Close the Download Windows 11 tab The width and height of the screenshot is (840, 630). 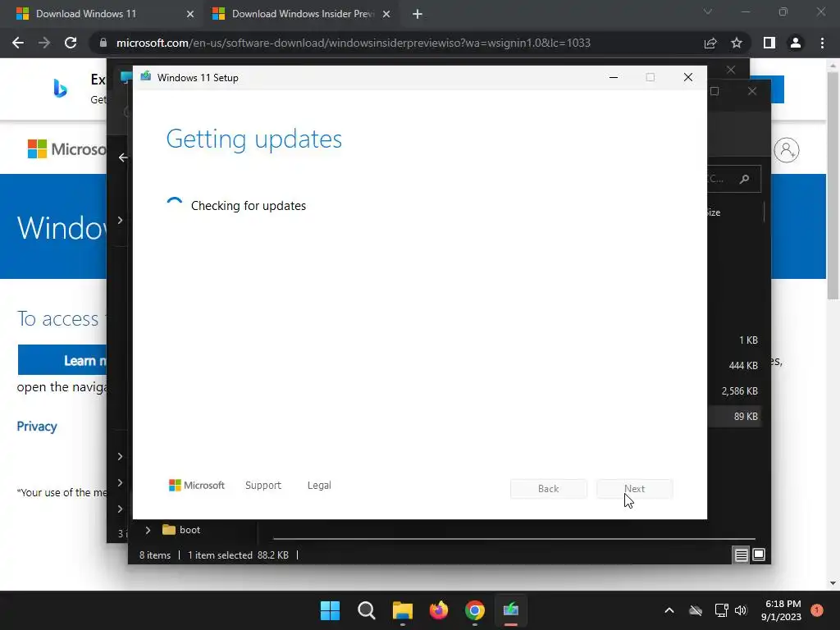(190, 14)
